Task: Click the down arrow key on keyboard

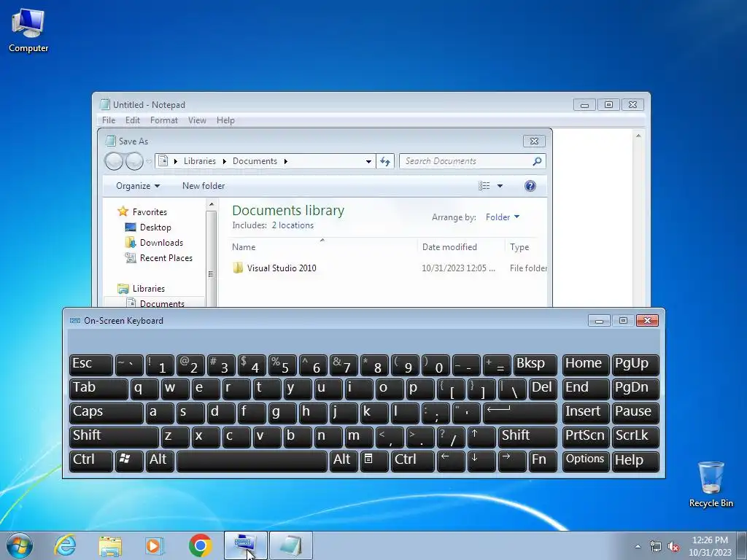Action: (x=481, y=461)
